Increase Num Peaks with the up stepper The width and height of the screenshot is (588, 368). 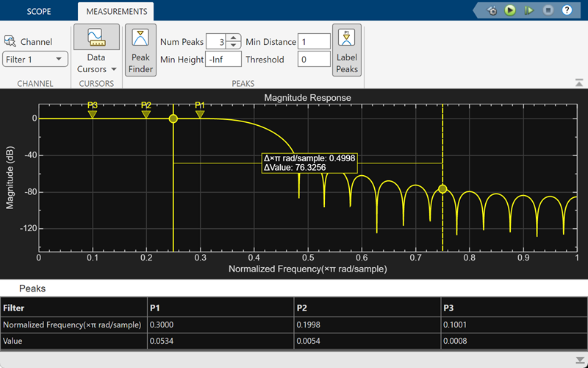233,38
